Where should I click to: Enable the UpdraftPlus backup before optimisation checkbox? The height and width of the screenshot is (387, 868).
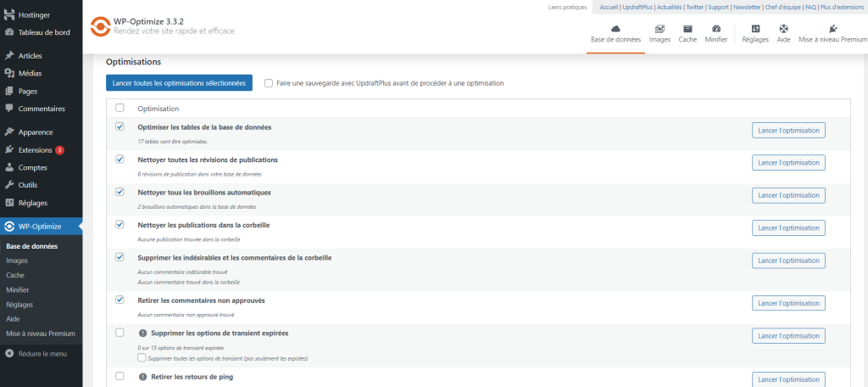click(x=269, y=83)
